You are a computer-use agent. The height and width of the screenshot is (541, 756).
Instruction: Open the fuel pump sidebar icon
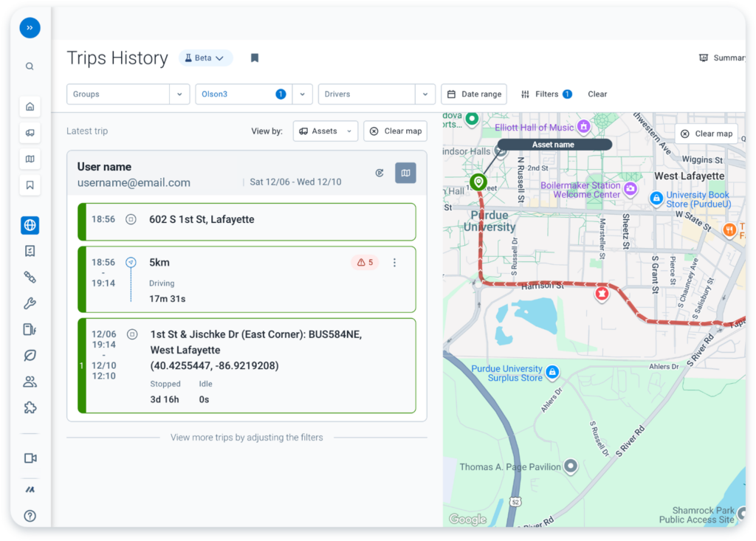(30, 330)
